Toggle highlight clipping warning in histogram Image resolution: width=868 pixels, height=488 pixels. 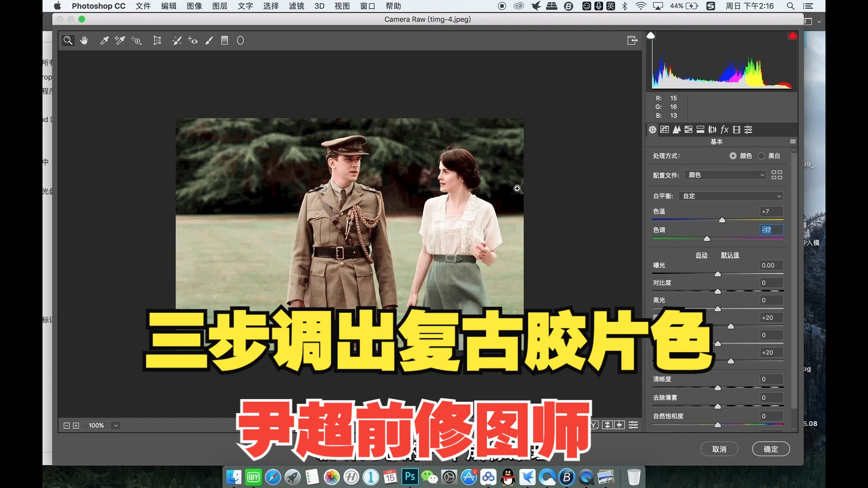(792, 36)
